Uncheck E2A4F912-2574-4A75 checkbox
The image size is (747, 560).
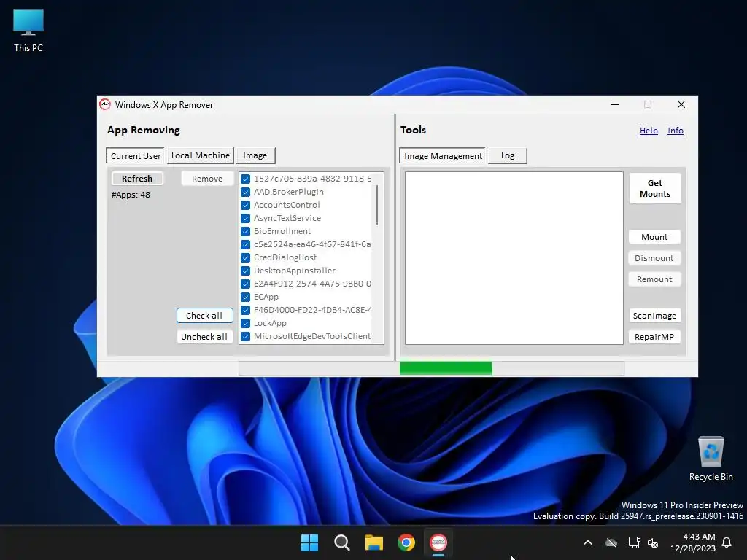click(x=245, y=284)
